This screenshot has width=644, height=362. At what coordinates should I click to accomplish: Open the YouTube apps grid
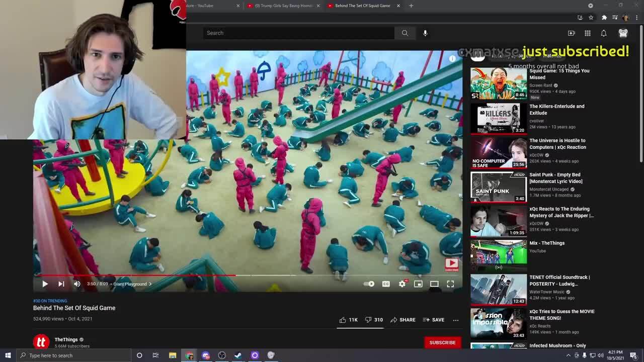click(x=588, y=33)
